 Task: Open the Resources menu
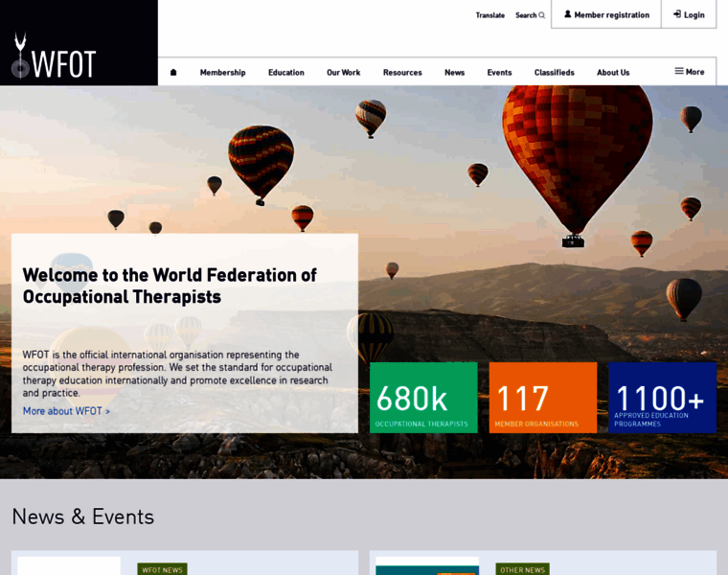tap(402, 73)
